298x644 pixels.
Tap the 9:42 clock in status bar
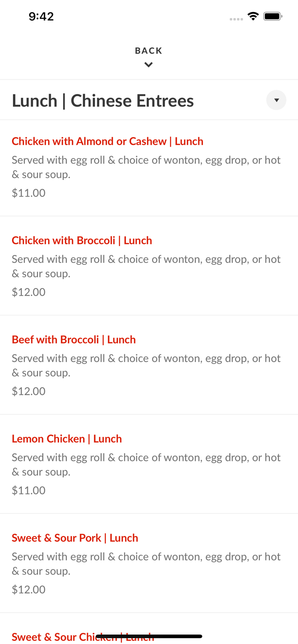point(41,16)
